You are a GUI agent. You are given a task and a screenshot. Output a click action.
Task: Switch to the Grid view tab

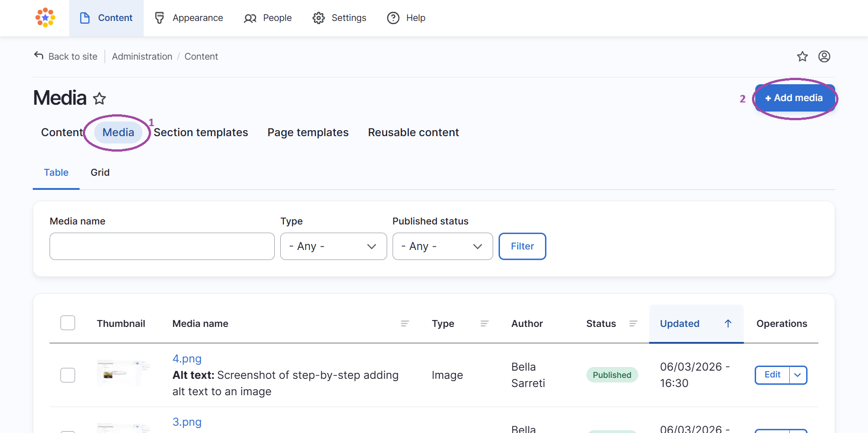tap(100, 172)
